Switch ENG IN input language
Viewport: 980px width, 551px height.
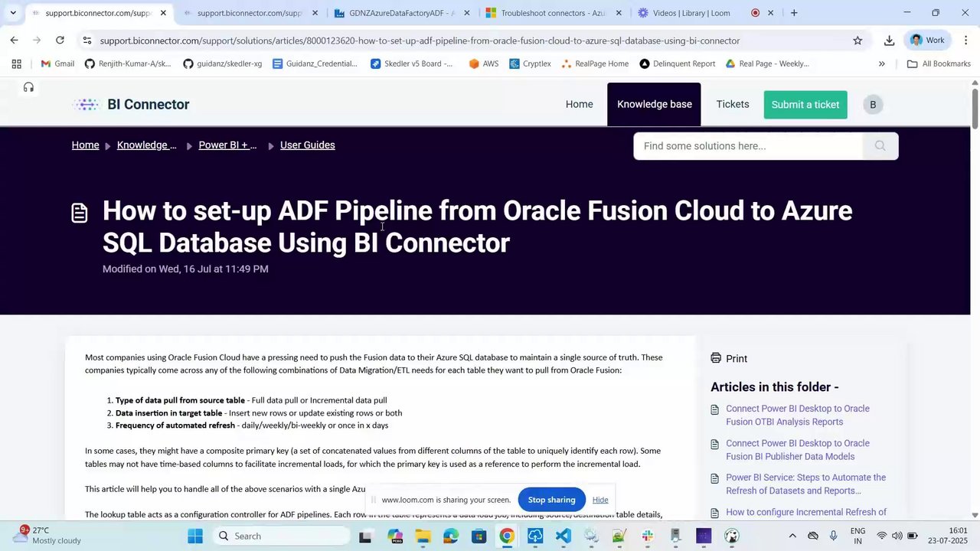[x=857, y=536]
